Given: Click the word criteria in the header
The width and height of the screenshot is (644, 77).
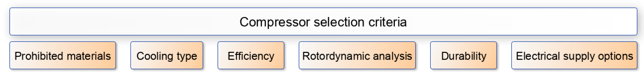Looking at the screenshot, I should [x=387, y=22].
